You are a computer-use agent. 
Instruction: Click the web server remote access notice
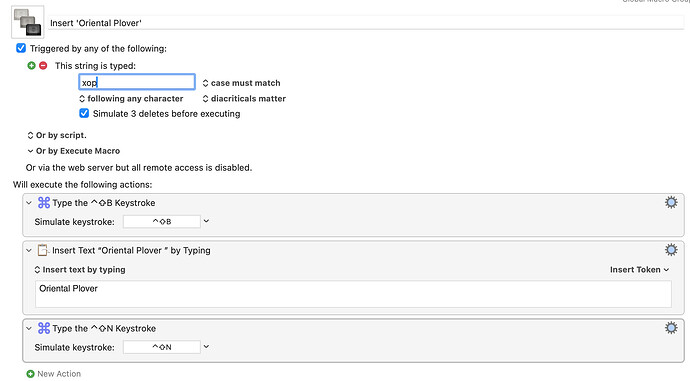pyautogui.click(x=139, y=168)
